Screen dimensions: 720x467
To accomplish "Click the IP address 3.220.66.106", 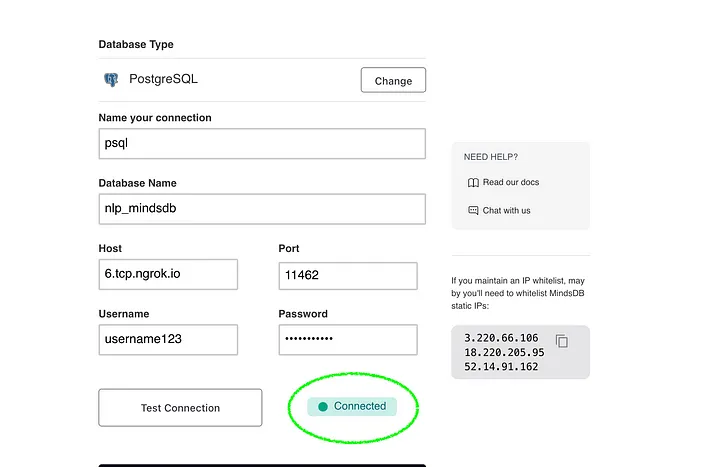I will (x=501, y=338).
